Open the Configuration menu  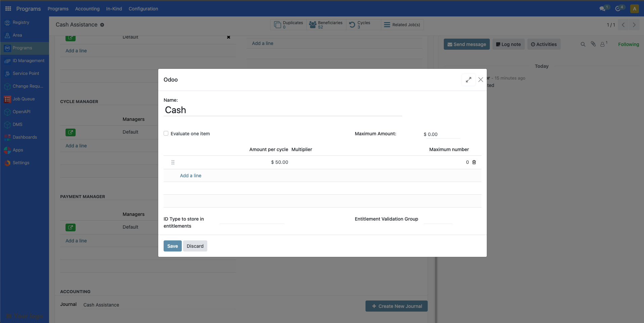pos(143,8)
